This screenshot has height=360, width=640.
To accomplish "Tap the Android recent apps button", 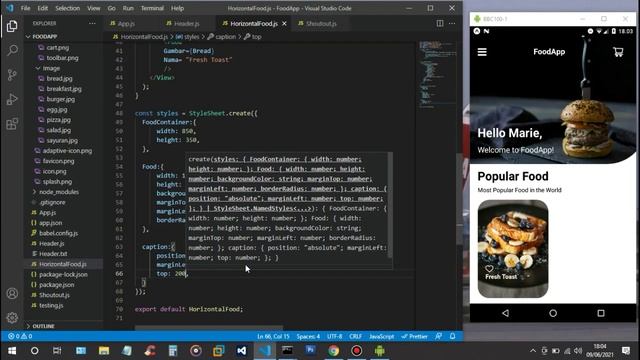I will [x=601, y=313].
